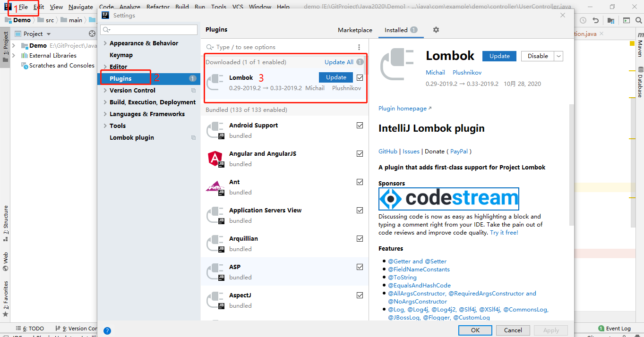This screenshot has width=644, height=337.
Task: Click the Angular and AngularJS plugin icon
Action: (x=215, y=158)
